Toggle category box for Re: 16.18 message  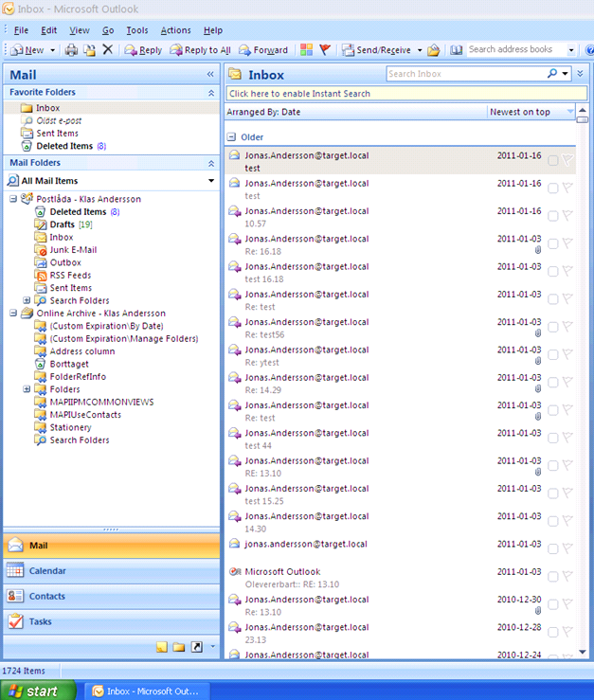pos(553,243)
